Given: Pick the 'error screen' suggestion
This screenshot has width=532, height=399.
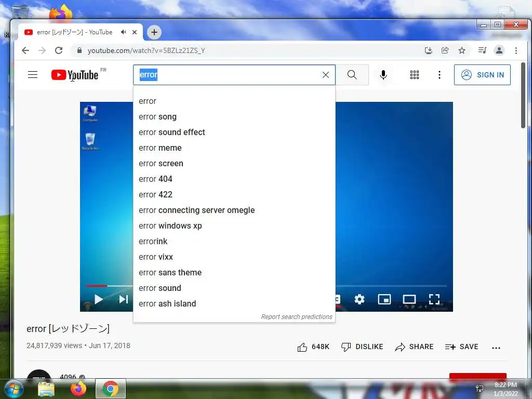Looking at the screenshot, I should pos(234,164).
